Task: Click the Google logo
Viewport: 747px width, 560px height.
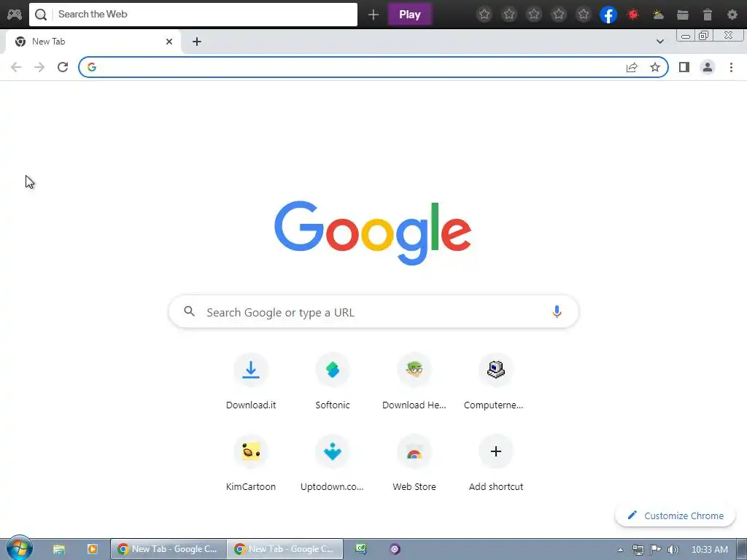Action: point(373,233)
